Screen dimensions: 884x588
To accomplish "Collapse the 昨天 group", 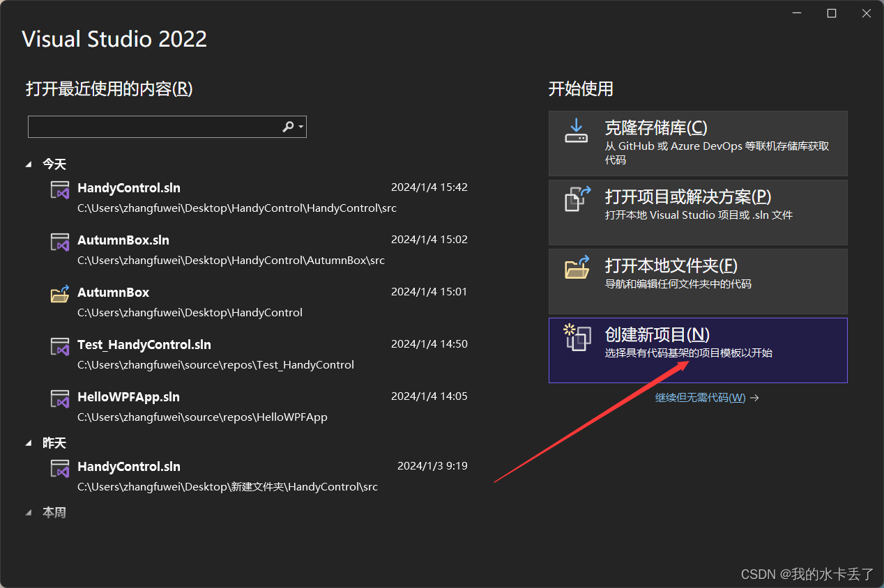I will pyautogui.click(x=29, y=443).
